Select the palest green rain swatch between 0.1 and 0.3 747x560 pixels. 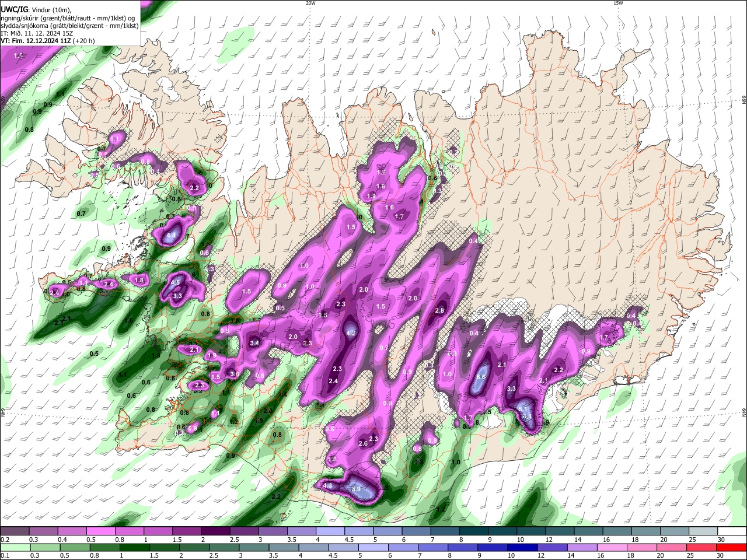pyautogui.click(x=15, y=547)
